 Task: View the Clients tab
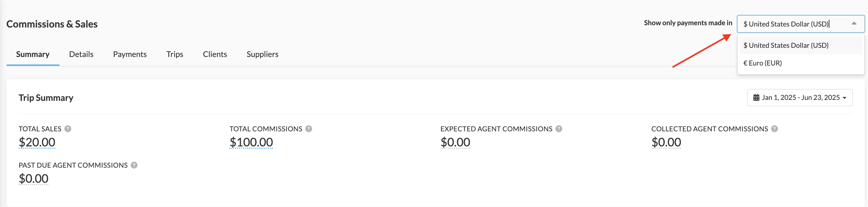[x=215, y=54]
